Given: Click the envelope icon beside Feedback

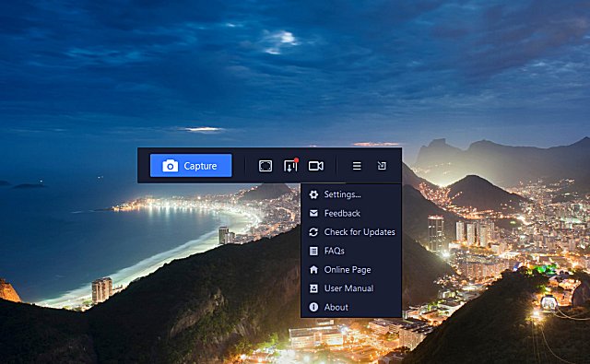Looking at the screenshot, I should 313,213.
